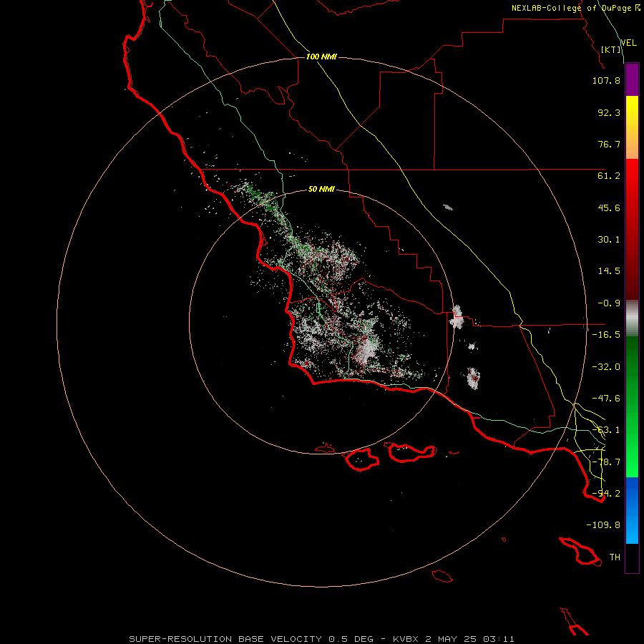This screenshot has width=644, height=644.
Task: Select the 50 NMI range ring label
Action: (321, 189)
